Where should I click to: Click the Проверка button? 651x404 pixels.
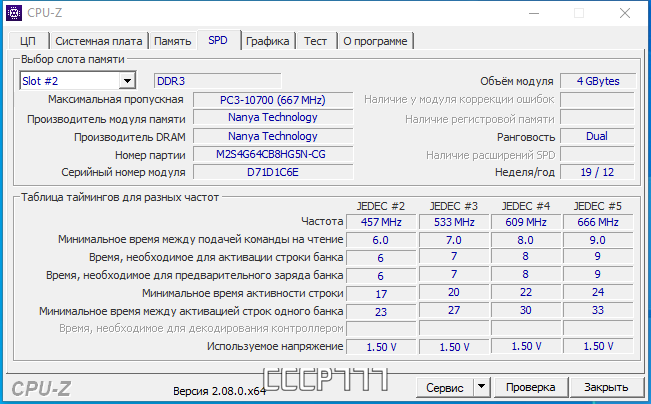click(530, 387)
